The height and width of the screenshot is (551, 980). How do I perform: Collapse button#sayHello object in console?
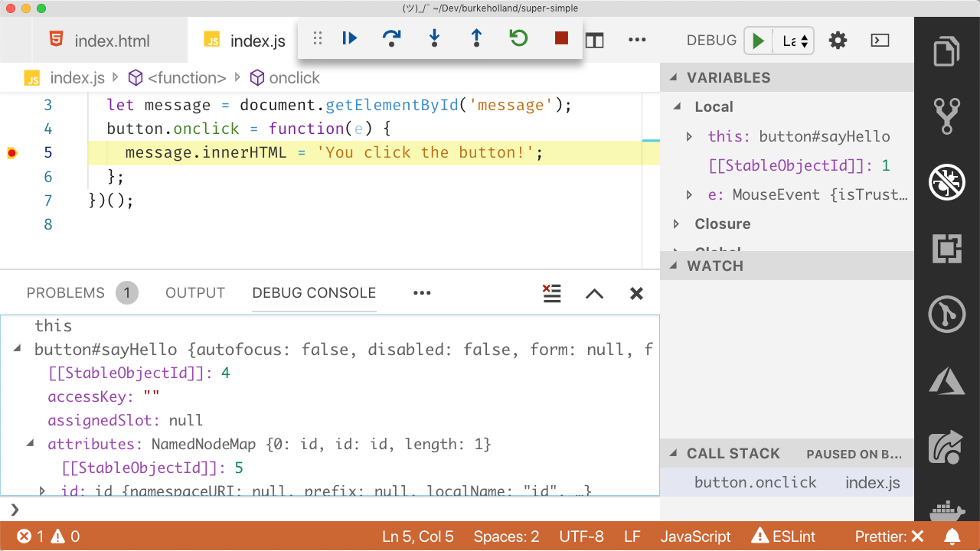[17, 350]
